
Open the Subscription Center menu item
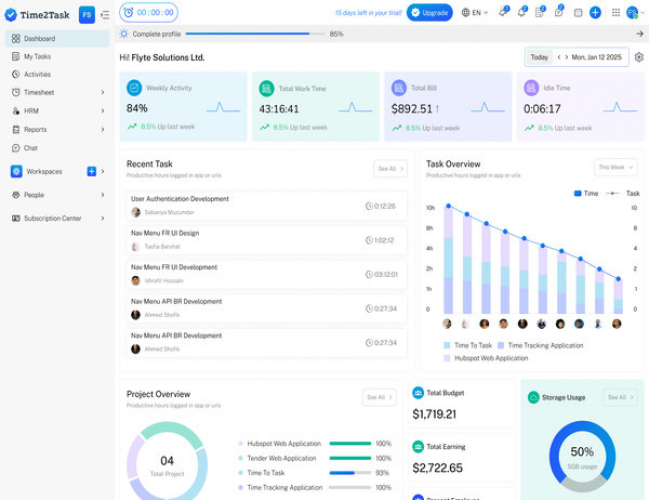(58, 218)
